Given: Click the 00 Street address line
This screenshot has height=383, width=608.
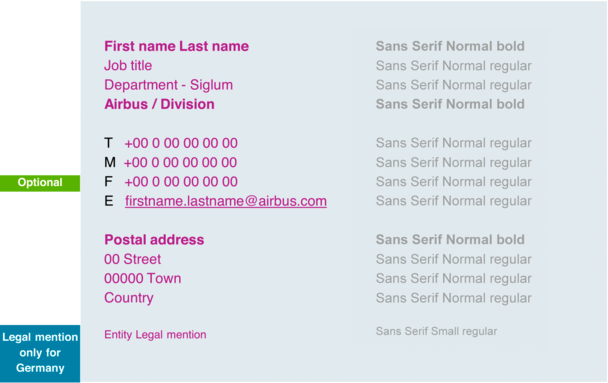Looking at the screenshot, I should [x=132, y=259].
